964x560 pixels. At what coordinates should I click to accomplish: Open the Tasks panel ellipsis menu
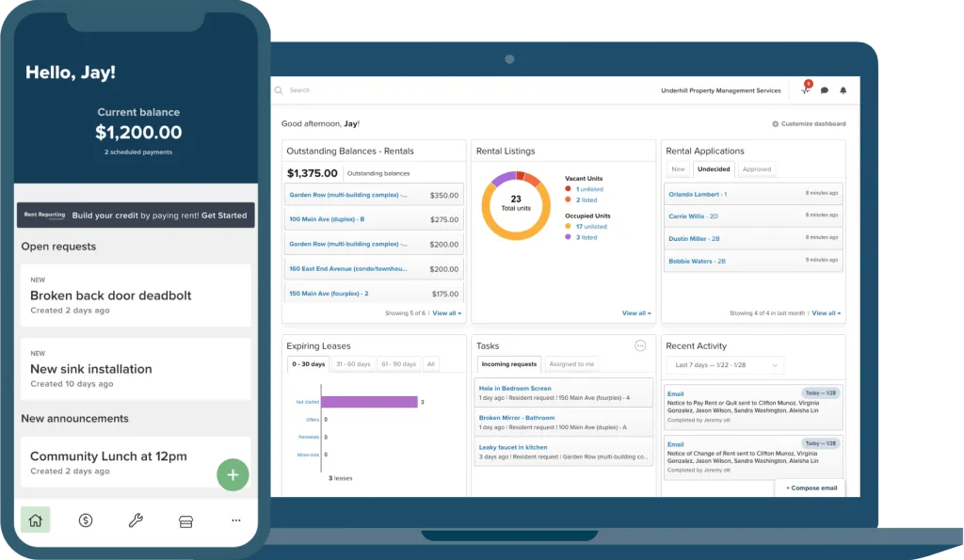click(x=640, y=345)
